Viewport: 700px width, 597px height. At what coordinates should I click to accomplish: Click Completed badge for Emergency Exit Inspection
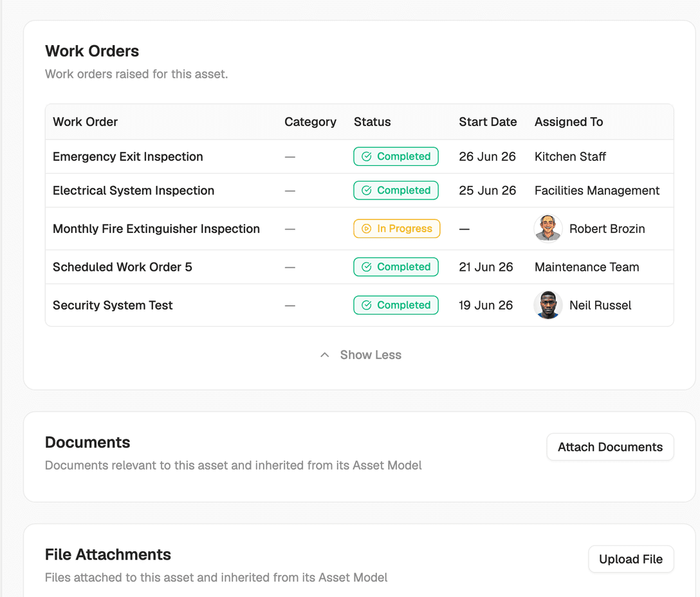(x=396, y=157)
